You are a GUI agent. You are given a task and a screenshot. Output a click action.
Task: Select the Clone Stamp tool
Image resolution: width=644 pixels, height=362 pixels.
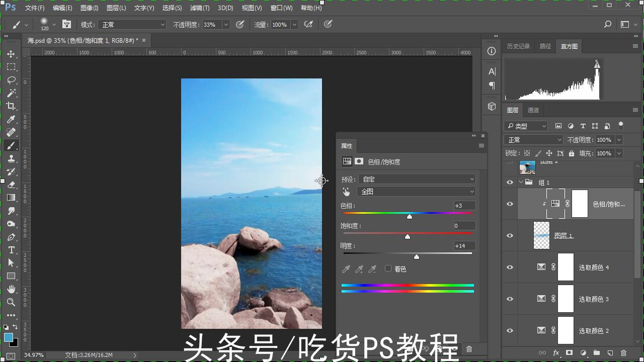coord(11,158)
